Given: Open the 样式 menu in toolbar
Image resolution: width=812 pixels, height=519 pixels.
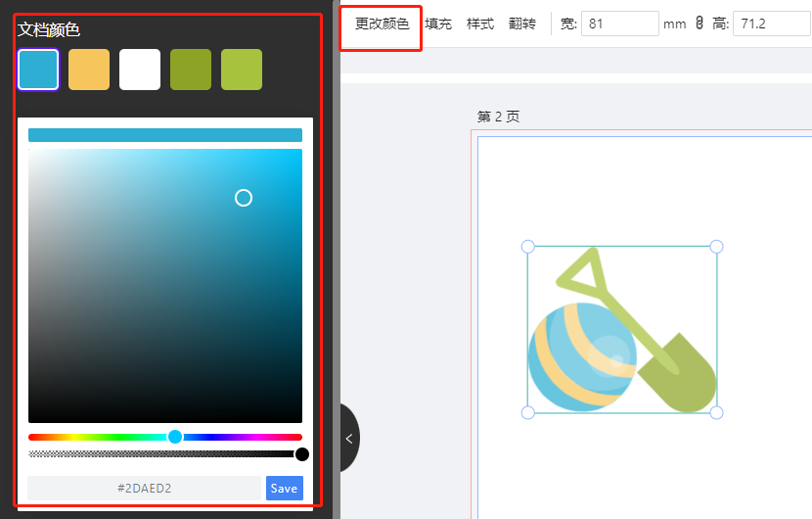Looking at the screenshot, I should pos(480,24).
